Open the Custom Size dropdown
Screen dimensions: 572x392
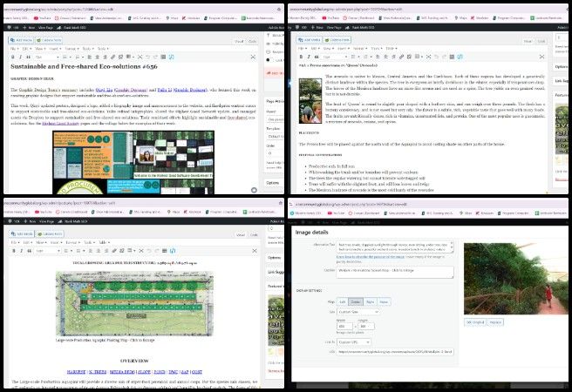point(356,312)
